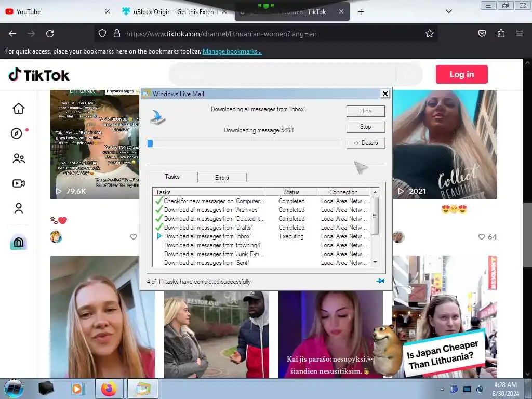Collapse the dialog with << Details button
Viewport: 532px width, 399px height.
(x=366, y=143)
